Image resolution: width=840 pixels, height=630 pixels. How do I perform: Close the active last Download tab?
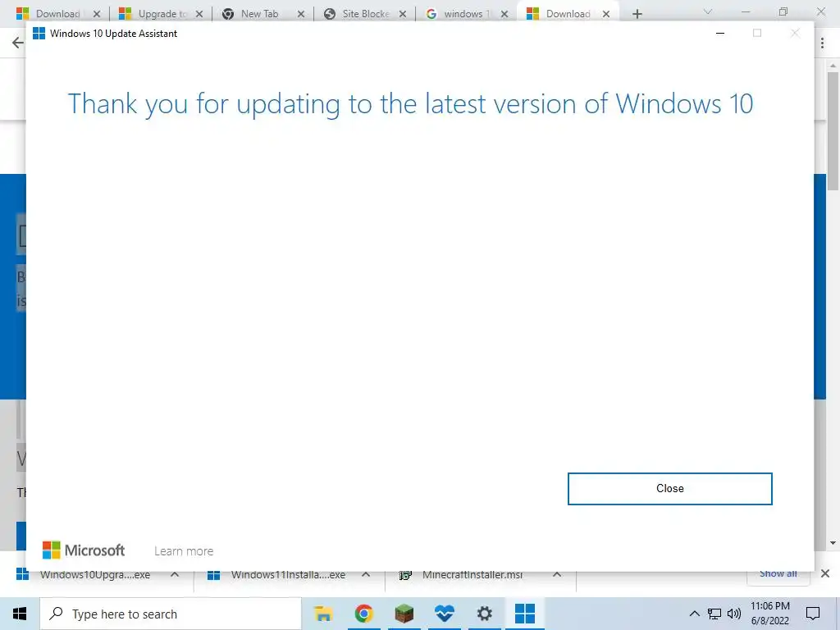tap(606, 14)
